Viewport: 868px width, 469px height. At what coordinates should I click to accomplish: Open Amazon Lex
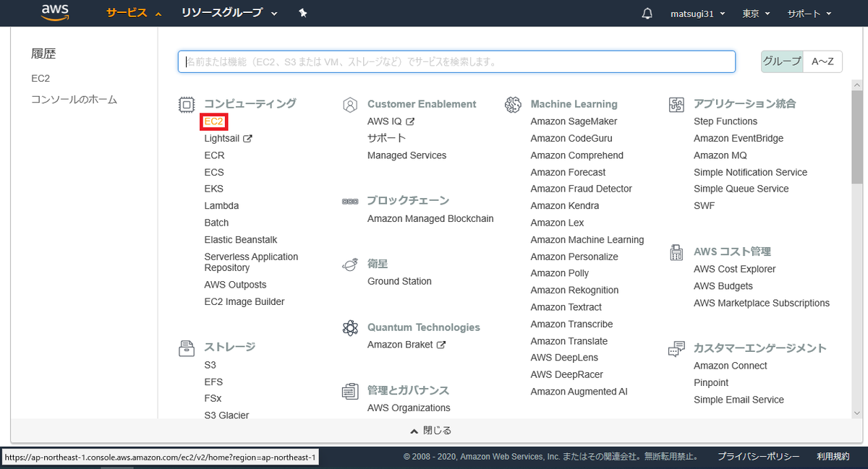click(557, 223)
